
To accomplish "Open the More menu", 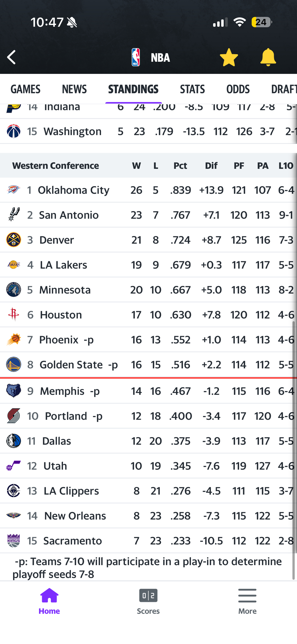I will coord(247,601).
